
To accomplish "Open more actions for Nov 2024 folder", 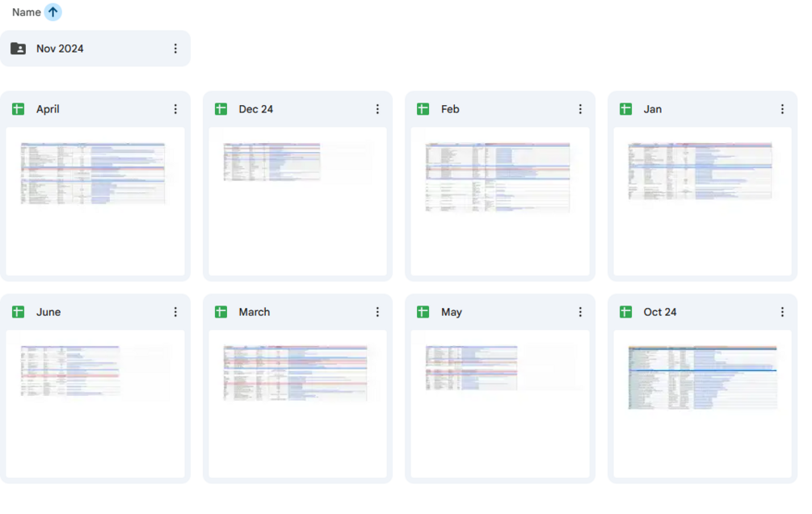I will click(x=175, y=48).
